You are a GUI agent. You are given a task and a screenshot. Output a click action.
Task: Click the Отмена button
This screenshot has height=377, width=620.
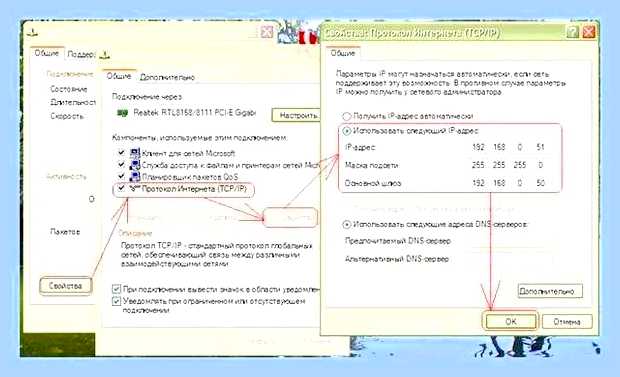pyautogui.click(x=567, y=322)
